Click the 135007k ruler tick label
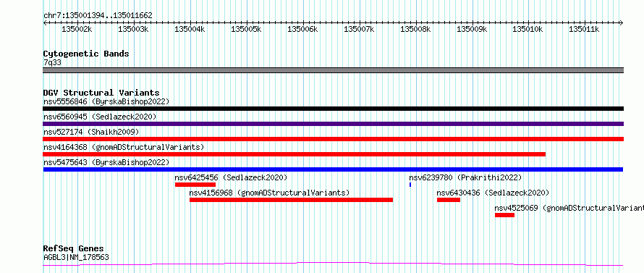This screenshot has height=273, width=644. coord(359,29)
